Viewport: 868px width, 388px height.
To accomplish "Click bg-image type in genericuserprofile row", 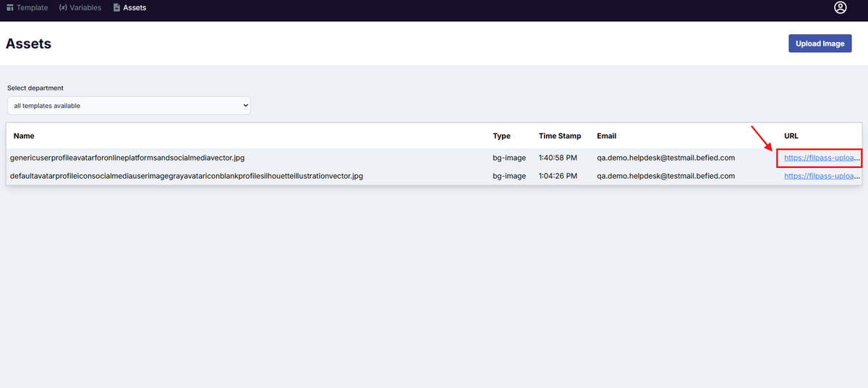I will click(509, 158).
